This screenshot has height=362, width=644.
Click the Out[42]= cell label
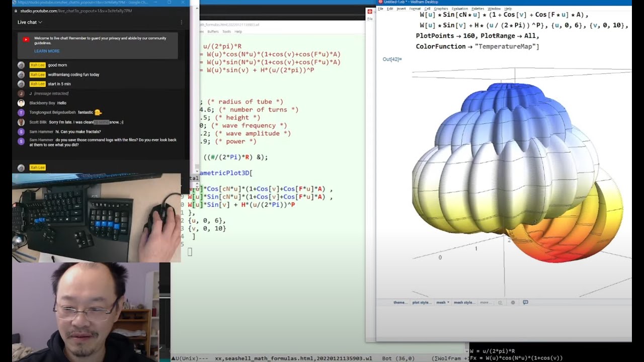pyautogui.click(x=392, y=59)
